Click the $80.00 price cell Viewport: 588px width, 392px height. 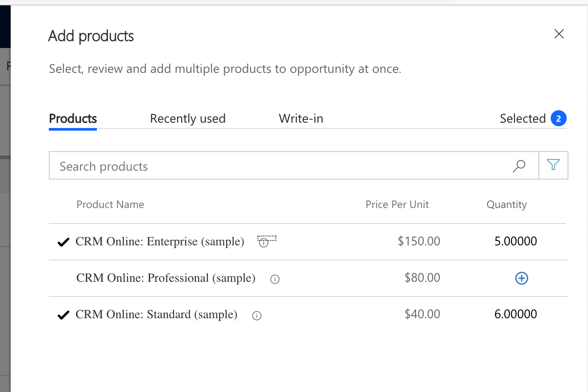pos(422,278)
